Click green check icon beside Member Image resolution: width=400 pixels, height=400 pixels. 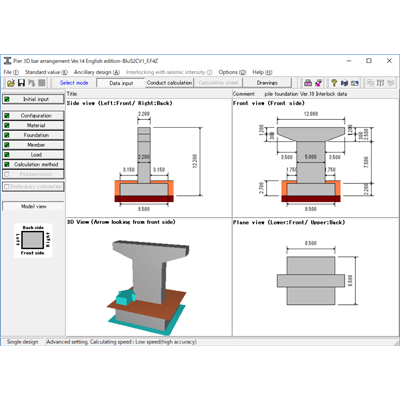7,145
